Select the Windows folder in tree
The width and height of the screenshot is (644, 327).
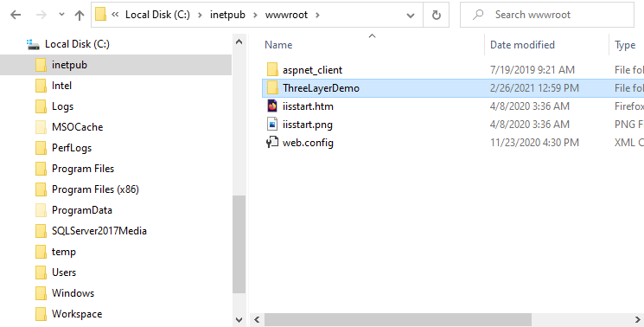[73, 293]
